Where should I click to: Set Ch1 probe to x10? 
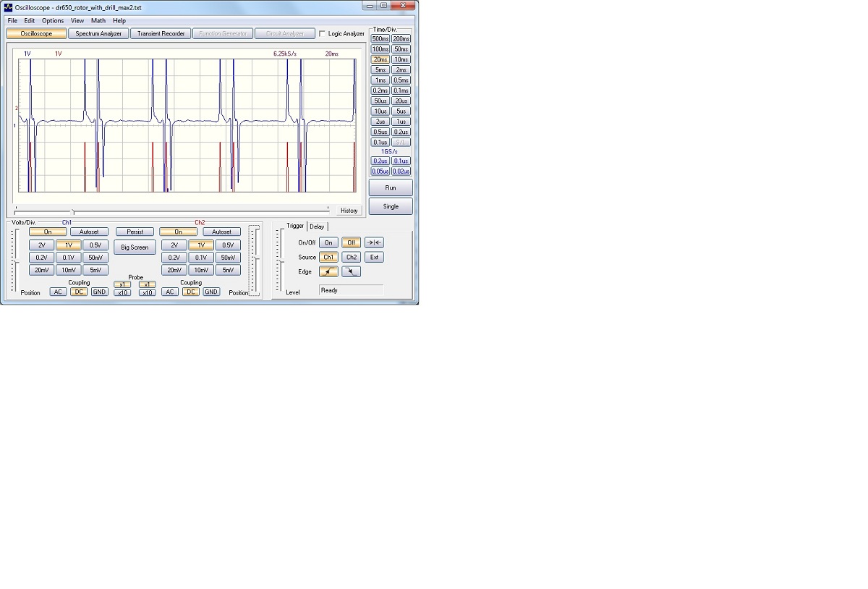point(122,292)
